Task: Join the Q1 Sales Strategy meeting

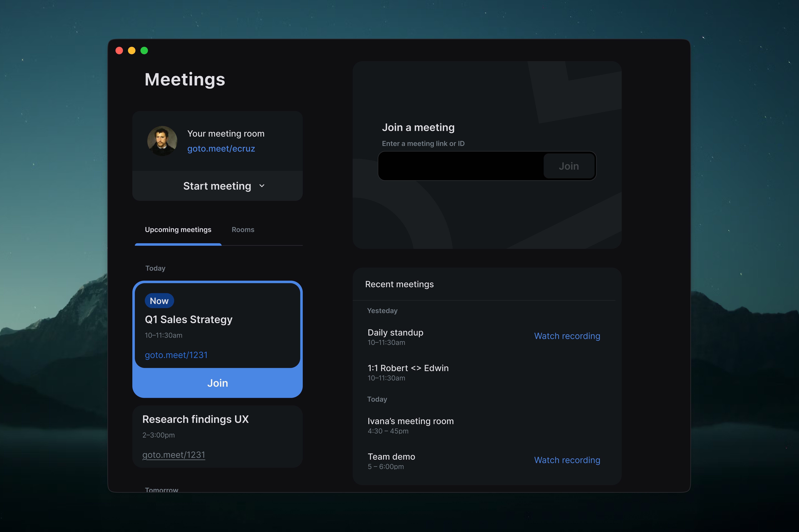Action: coord(217,383)
